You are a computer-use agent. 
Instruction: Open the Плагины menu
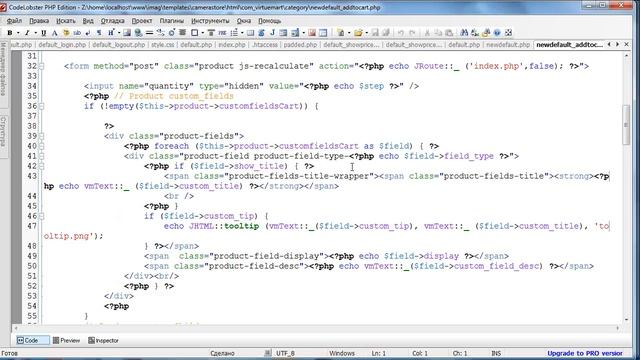pyautogui.click(x=171, y=20)
